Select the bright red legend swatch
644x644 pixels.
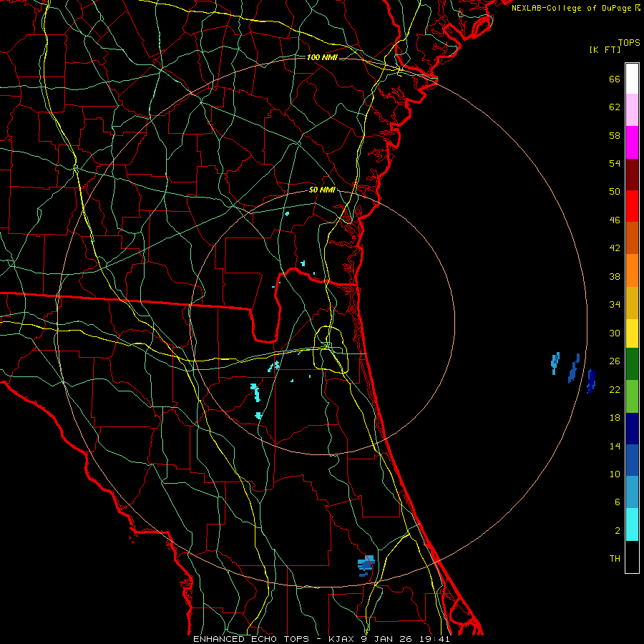tap(632, 206)
